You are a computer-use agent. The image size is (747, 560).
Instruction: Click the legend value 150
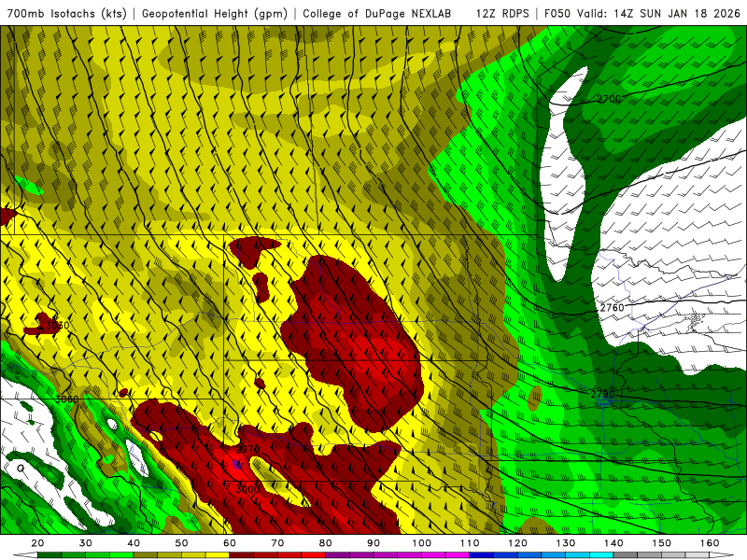coord(662,543)
